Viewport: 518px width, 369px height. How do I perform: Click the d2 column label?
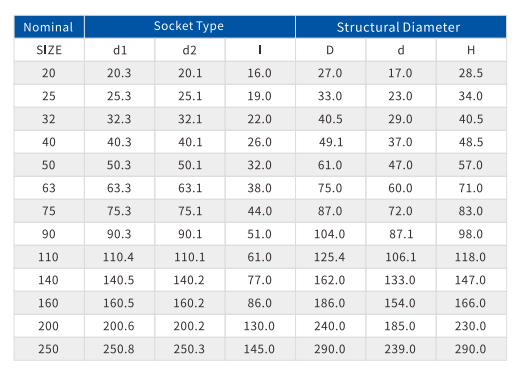[x=190, y=50]
